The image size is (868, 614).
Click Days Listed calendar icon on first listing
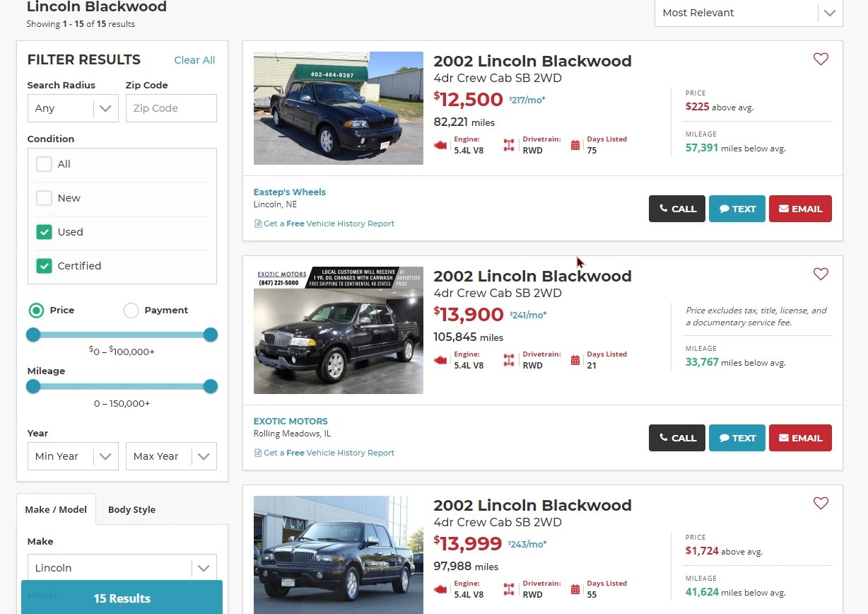coord(575,145)
